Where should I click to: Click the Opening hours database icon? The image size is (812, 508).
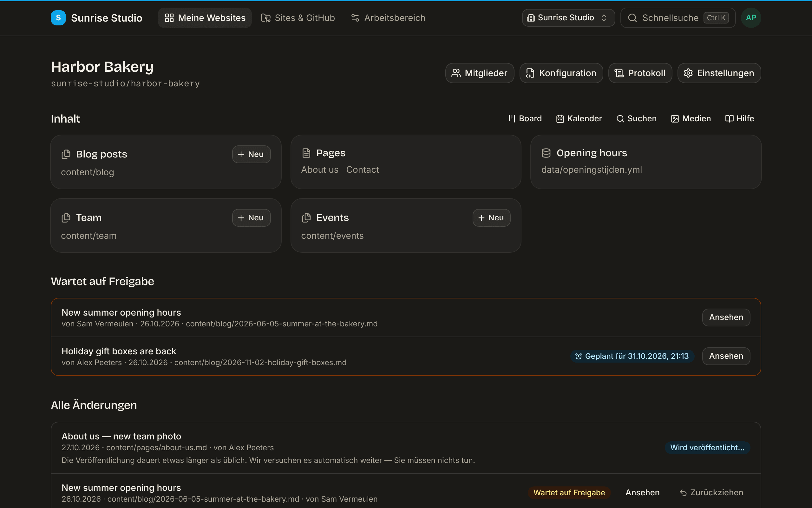546,153
